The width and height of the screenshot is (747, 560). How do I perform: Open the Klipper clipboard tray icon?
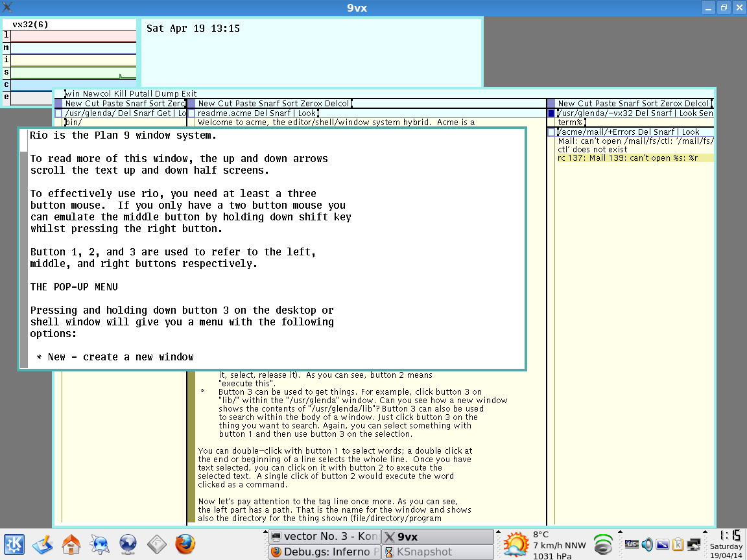678,544
